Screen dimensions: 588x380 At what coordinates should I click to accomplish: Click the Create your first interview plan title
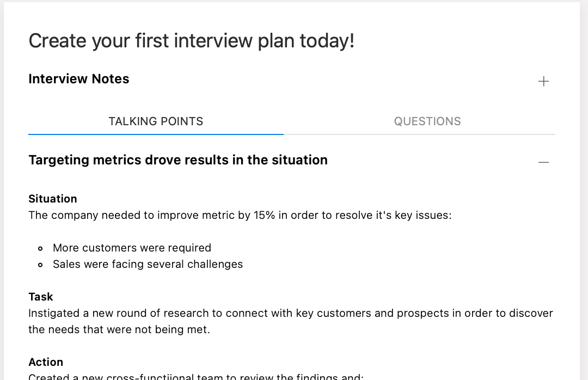[x=192, y=41]
